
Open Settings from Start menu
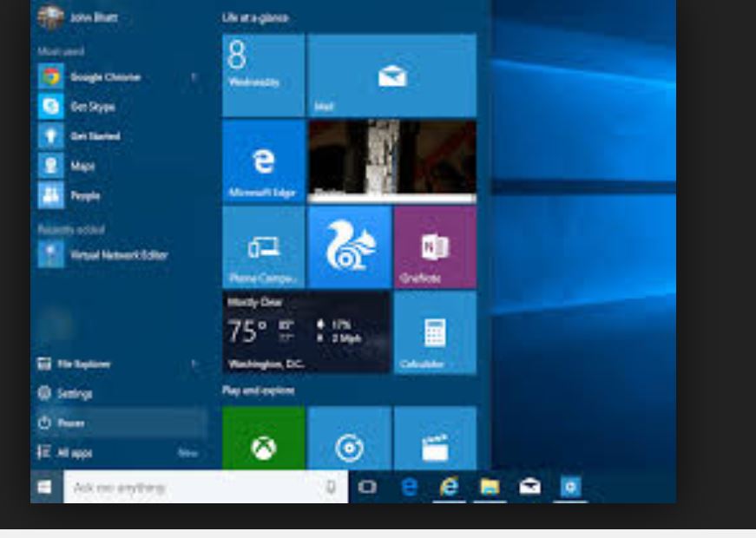[75, 394]
